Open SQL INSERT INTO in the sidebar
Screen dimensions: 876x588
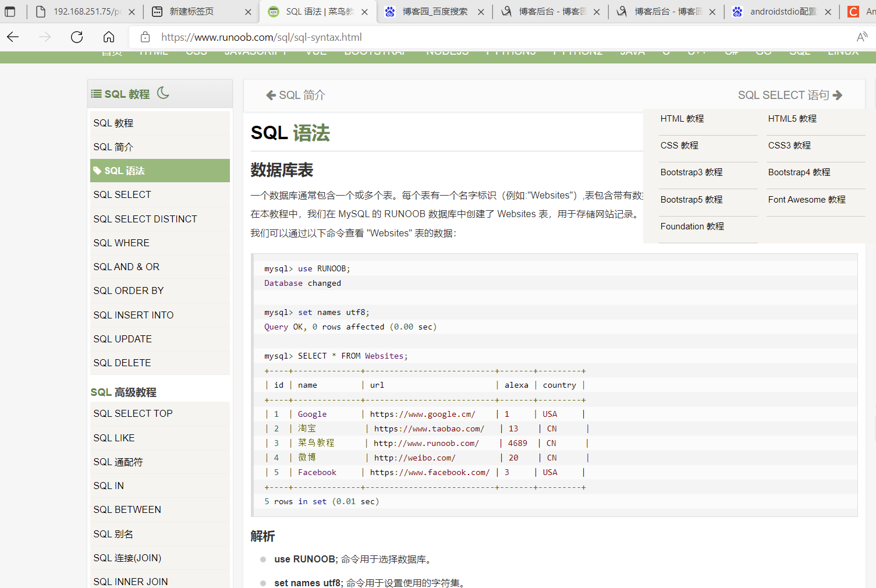pyautogui.click(x=160, y=315)
